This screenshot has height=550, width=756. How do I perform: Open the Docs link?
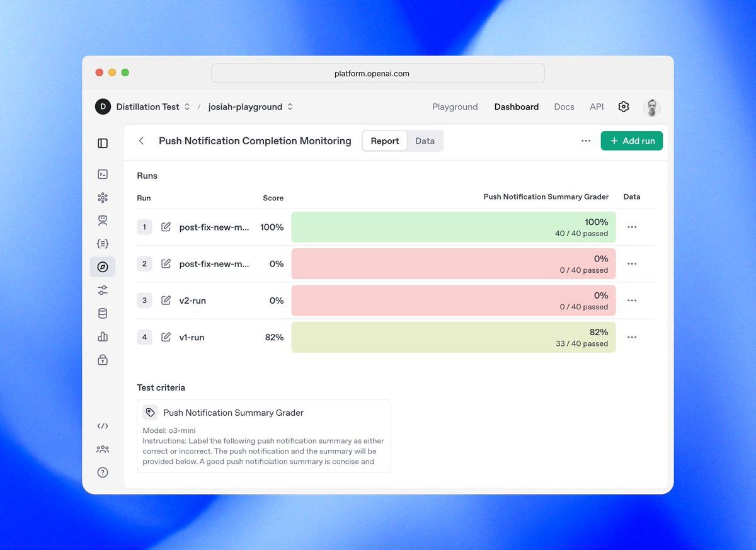pos(564,107)
